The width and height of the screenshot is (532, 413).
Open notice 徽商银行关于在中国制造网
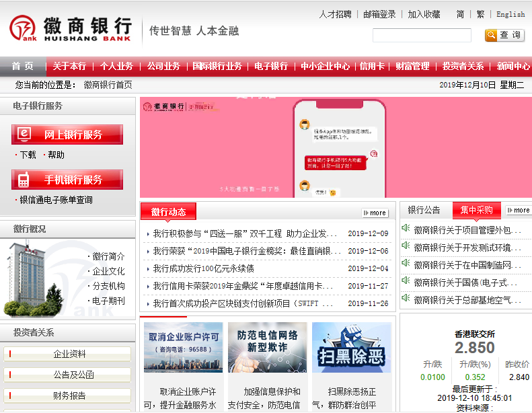click(467, 265)
